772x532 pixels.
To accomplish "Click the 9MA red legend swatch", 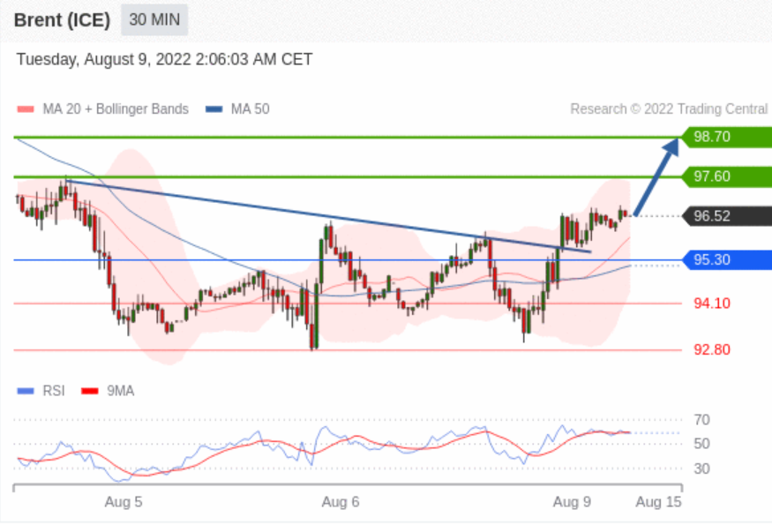I will (89, 390).
